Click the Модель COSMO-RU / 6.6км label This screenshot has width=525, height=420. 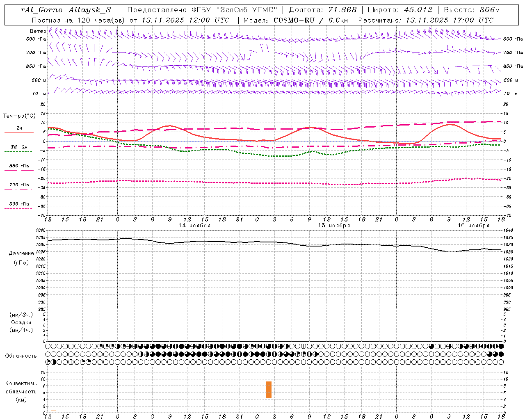point(296,20)
